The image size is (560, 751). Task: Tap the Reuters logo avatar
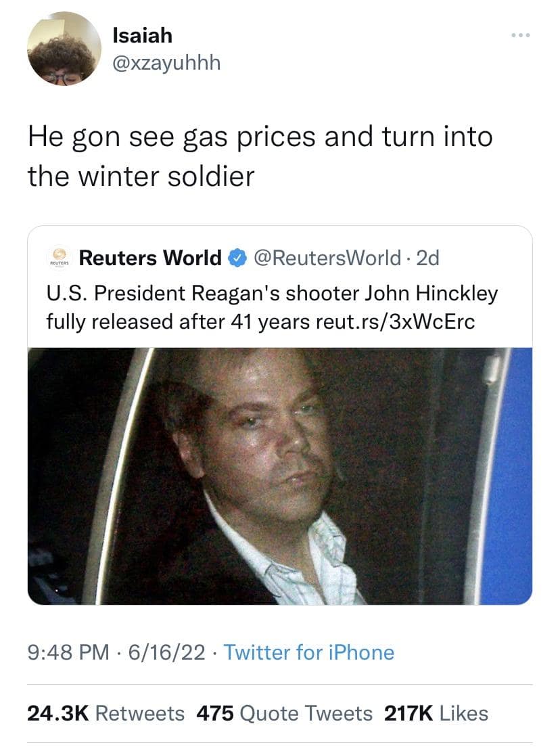60,259
